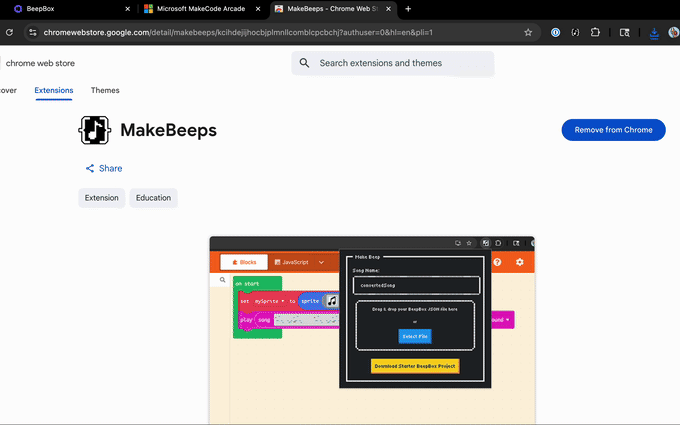This screenshot has height=425, width=680.
Task: Click the bookmark star in address bar
Action: [528, 32]
